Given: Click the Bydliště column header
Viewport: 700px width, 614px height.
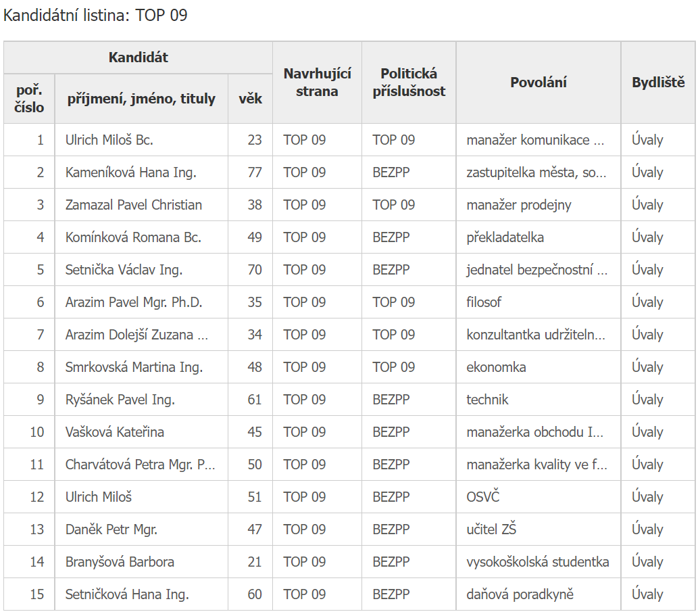Looking at the screenshot, I should point(658,82).
